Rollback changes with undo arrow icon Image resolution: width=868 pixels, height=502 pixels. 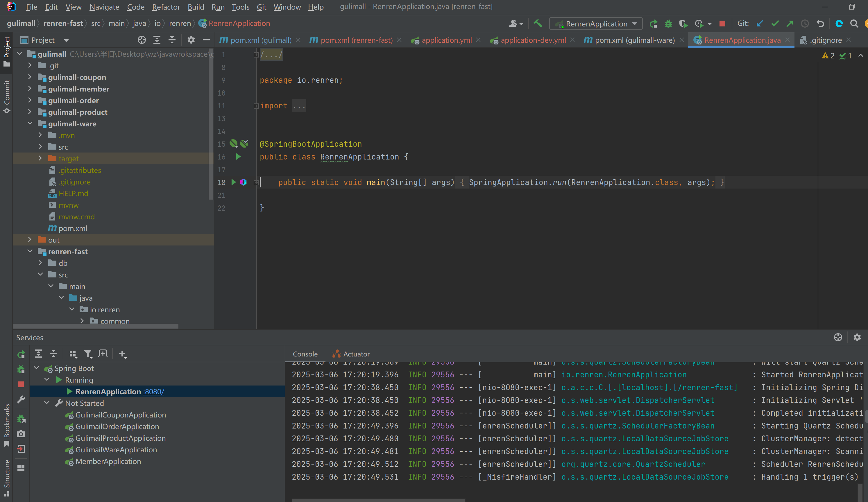[820, 24]
